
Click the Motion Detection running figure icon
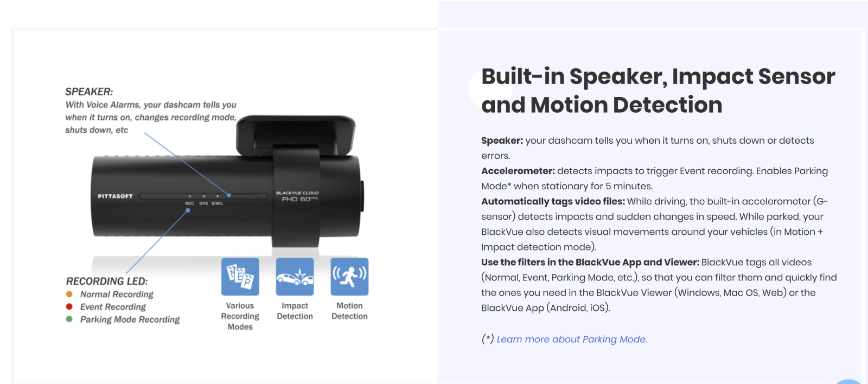click(350, 277)
